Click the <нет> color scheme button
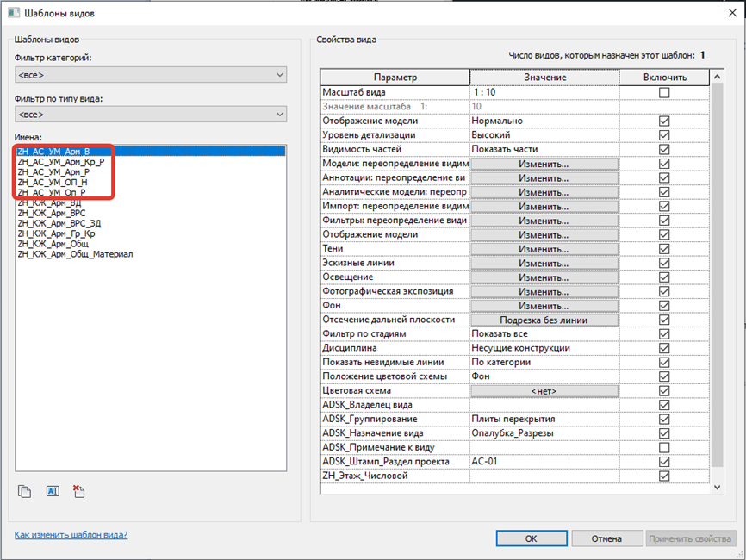 point(544,391)
